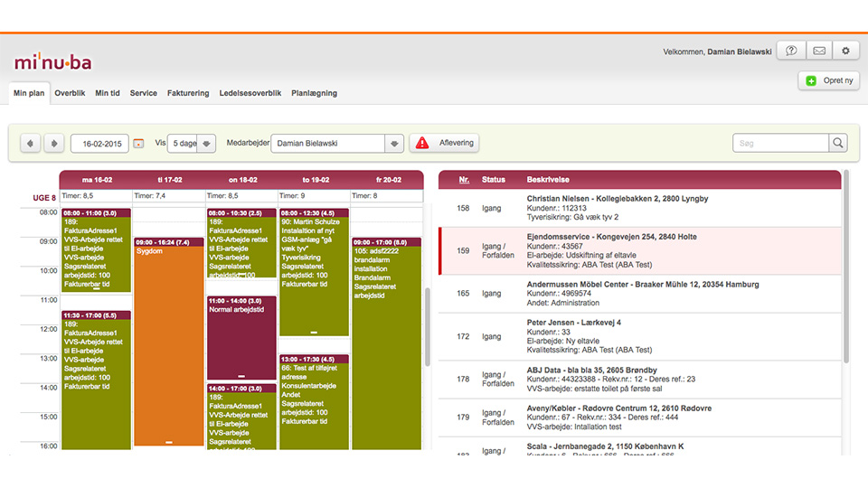
Task: Open the Ledelsesoverblik tab
Action: point(250,93)
